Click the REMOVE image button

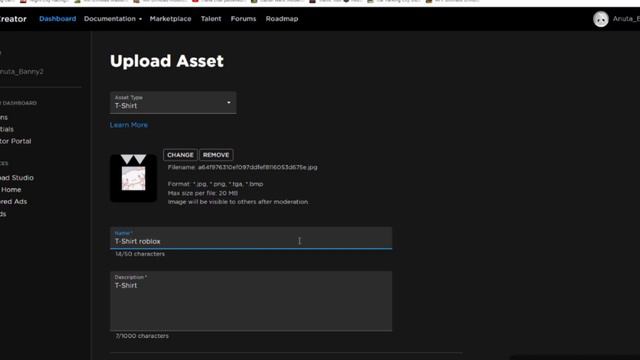[216, 155]
